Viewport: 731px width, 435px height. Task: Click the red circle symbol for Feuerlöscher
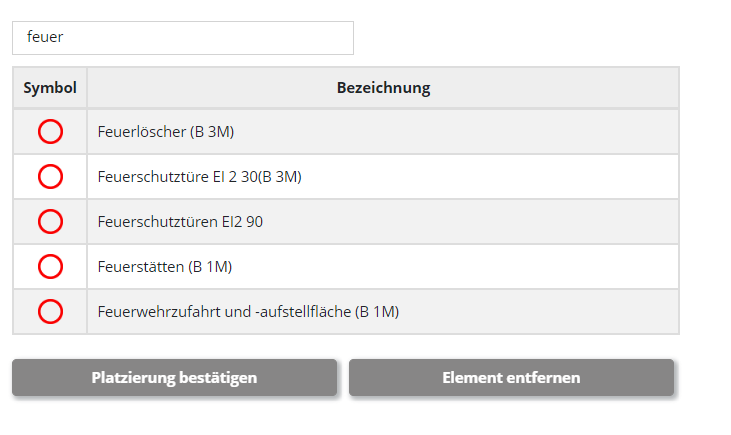pos(50,132)
